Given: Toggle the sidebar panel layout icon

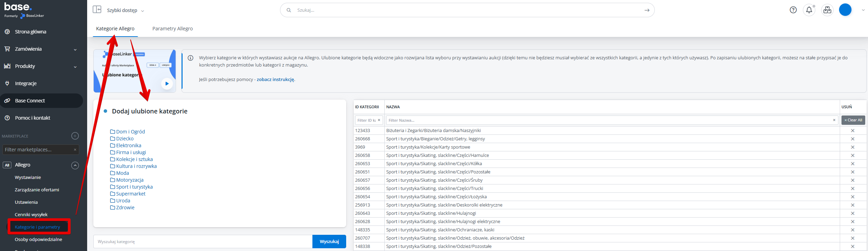Looking at the screenshot, I should point(97,10).
